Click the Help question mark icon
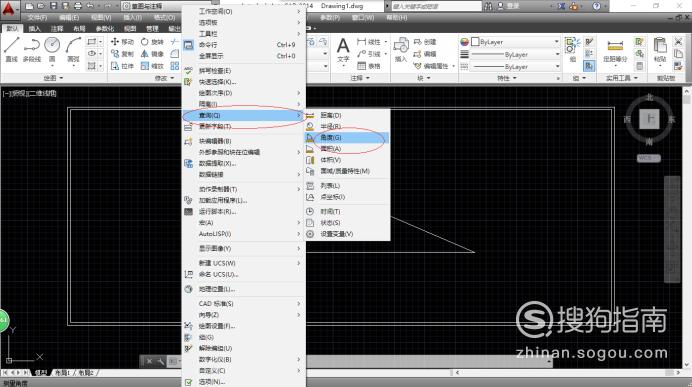 point(596,6)
